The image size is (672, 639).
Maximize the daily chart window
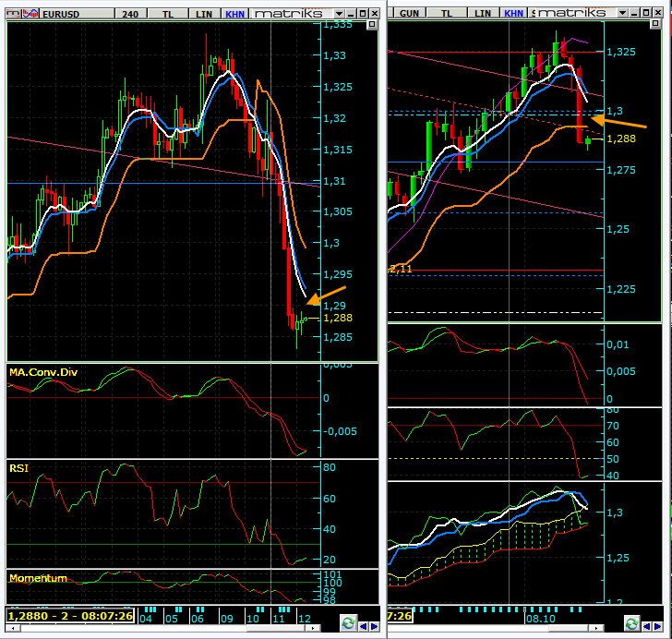click(646, 13)
